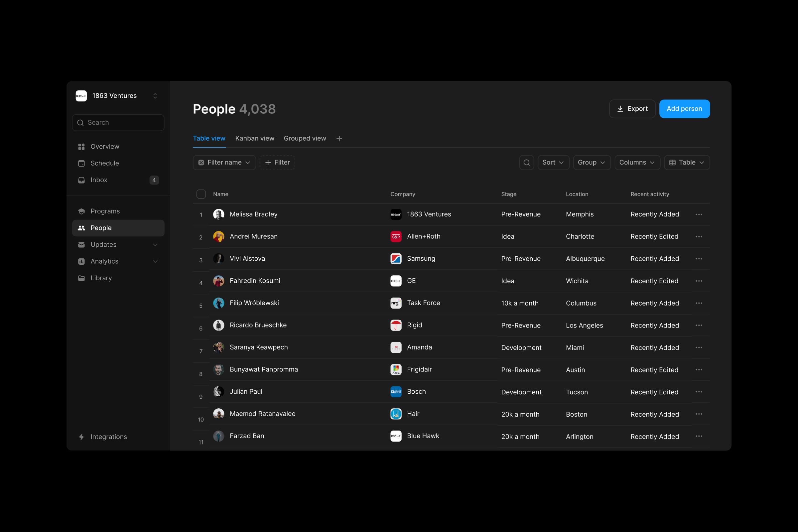The image size is (798, 532).
Task: Expand the Updates section chevron
Action: point(155,245)
